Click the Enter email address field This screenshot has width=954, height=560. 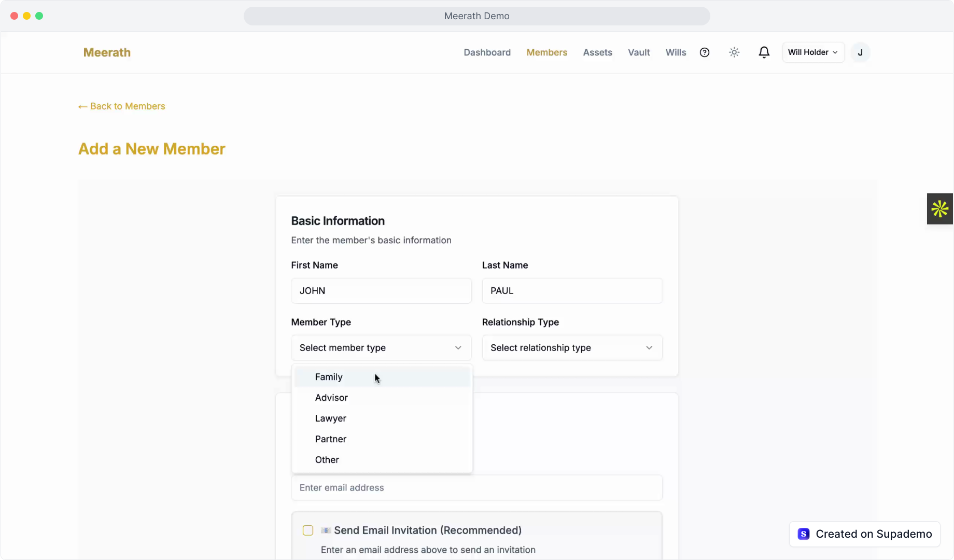coord(476,488)
